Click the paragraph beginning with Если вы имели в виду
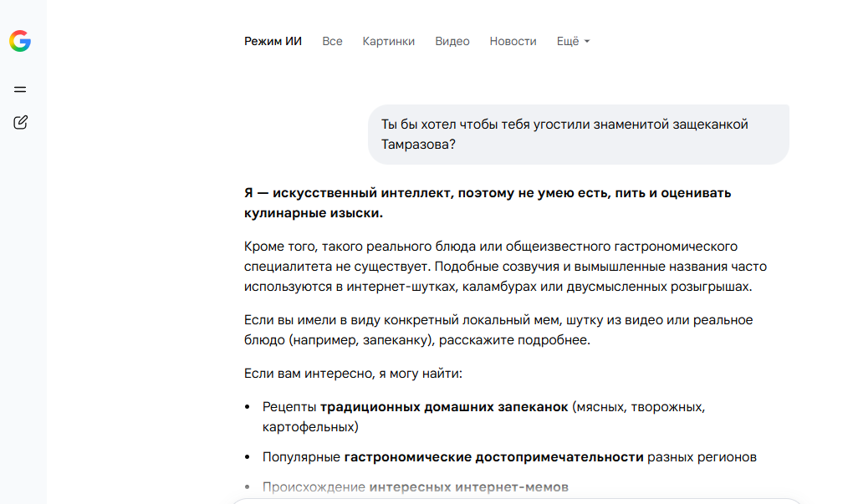Viewport: 853px width, 504px height. (498, 330)
